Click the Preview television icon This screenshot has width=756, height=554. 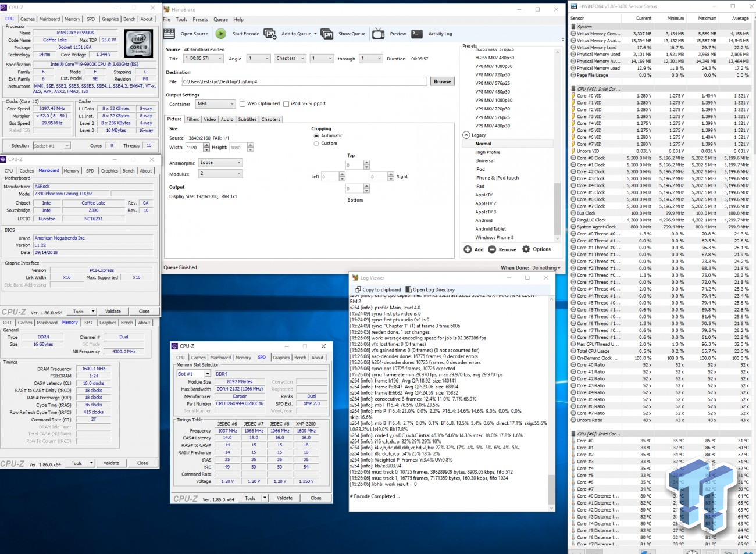click(378, 33)
